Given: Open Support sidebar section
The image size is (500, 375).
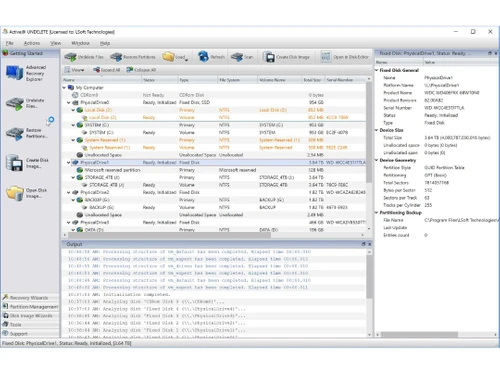Looking at the screenshot, I should pos(30,333).
